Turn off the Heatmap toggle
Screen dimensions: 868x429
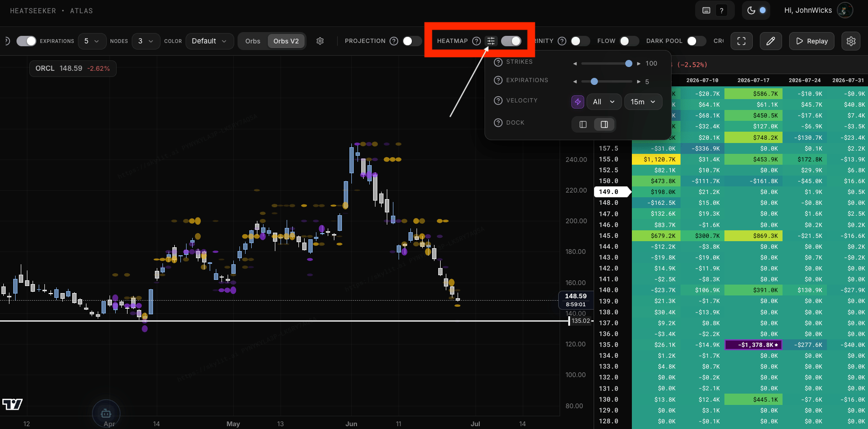511,41
